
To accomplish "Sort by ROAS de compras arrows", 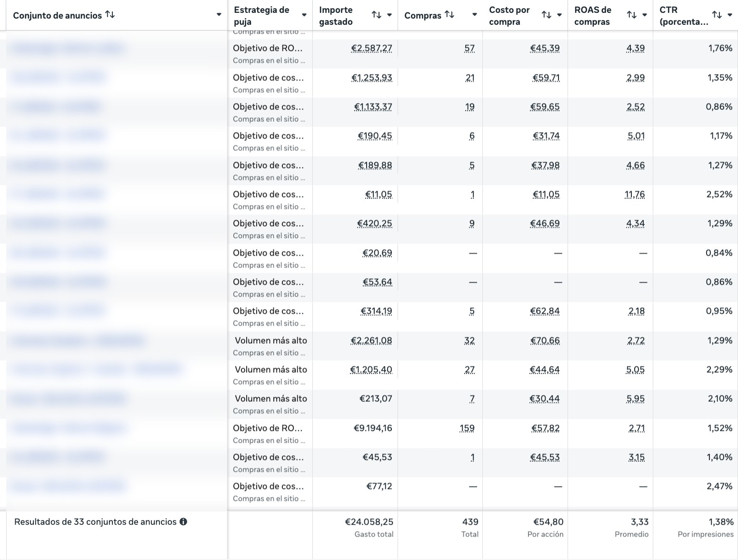I will (632, 15).
